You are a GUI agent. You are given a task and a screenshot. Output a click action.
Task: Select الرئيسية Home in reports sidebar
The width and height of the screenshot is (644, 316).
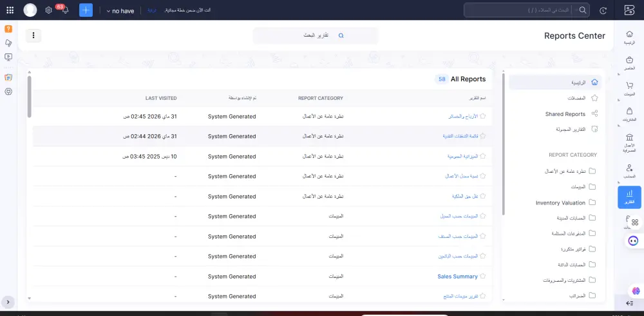(x=555, y=83)
